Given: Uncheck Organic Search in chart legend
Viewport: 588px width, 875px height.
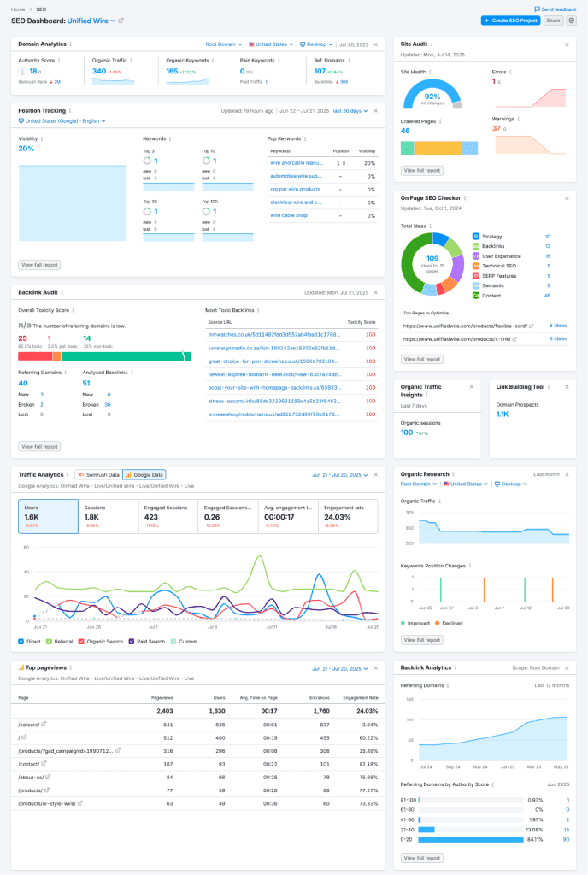Looking at the screenshot, I should pyautogui.click(x=81, y=640).
